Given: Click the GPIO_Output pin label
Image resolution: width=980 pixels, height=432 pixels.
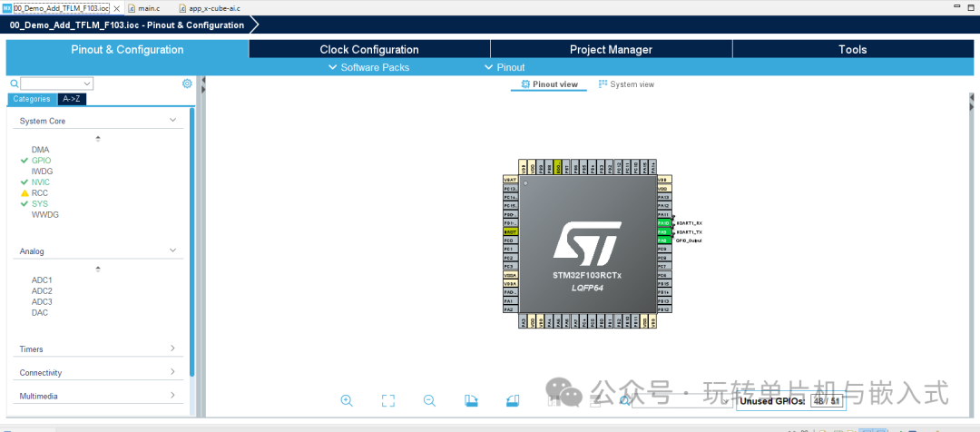Looking at the screenshot, I should point(689,241).
